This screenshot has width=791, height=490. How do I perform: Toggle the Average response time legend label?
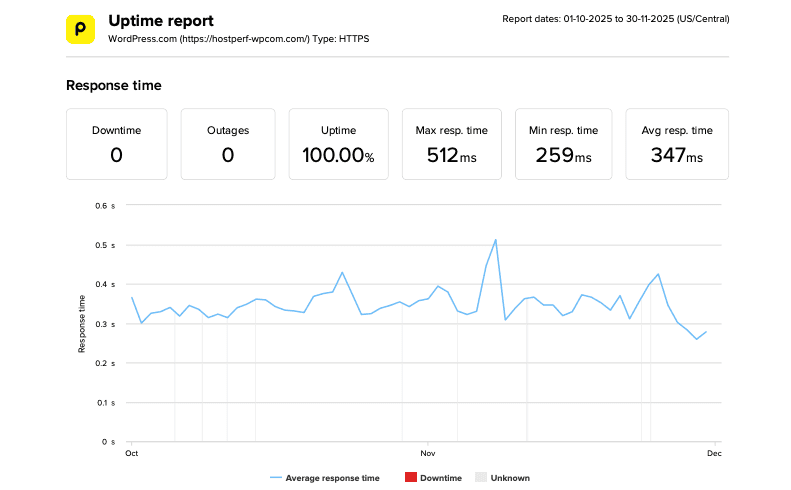coord(332,478)
